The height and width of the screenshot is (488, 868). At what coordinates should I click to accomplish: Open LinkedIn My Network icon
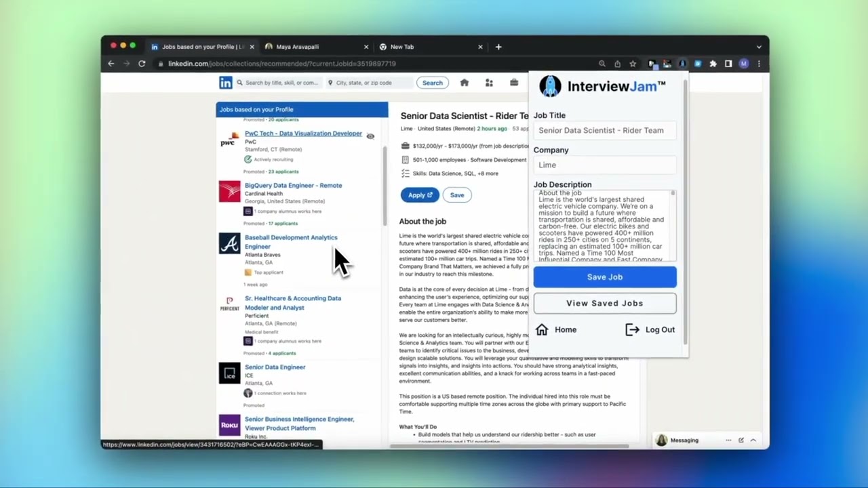489,83
